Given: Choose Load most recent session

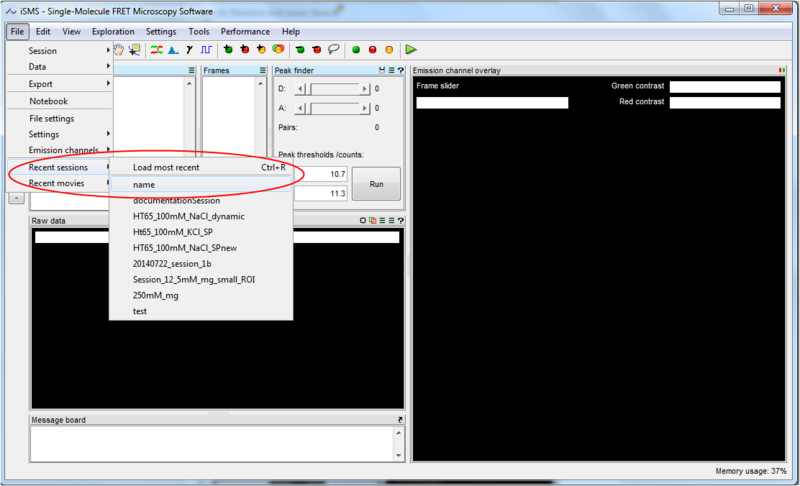Looking at the screenshot, I should pyautogui.click(x=166, y=167).
